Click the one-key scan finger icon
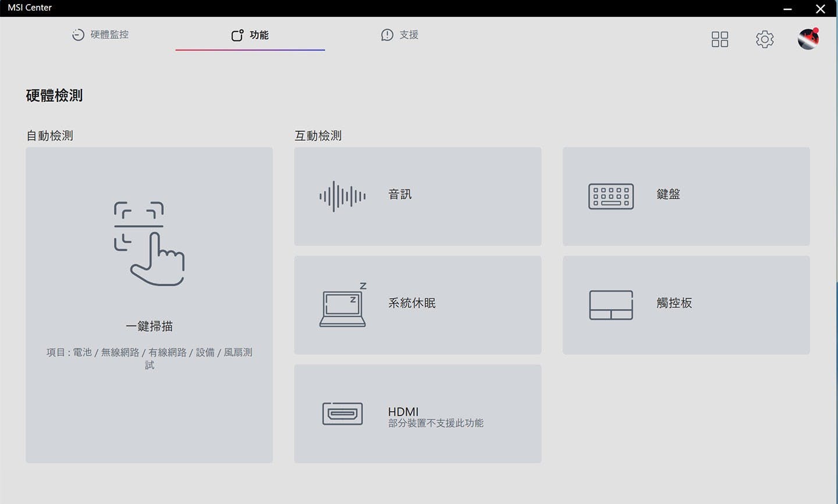The image size is (838, 504). tap(149, 244)
